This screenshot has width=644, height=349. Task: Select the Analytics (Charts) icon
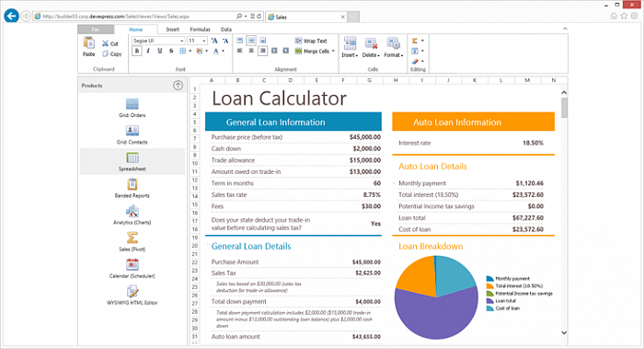pyautogui.click(x=132, y=211)
